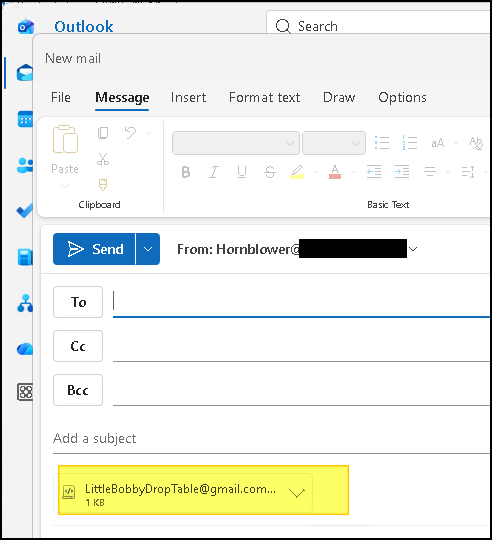Expand the attachment options chevron
The width and height of the screenshot is (492, 540).
pyautogui.click(x=297, y=493)
